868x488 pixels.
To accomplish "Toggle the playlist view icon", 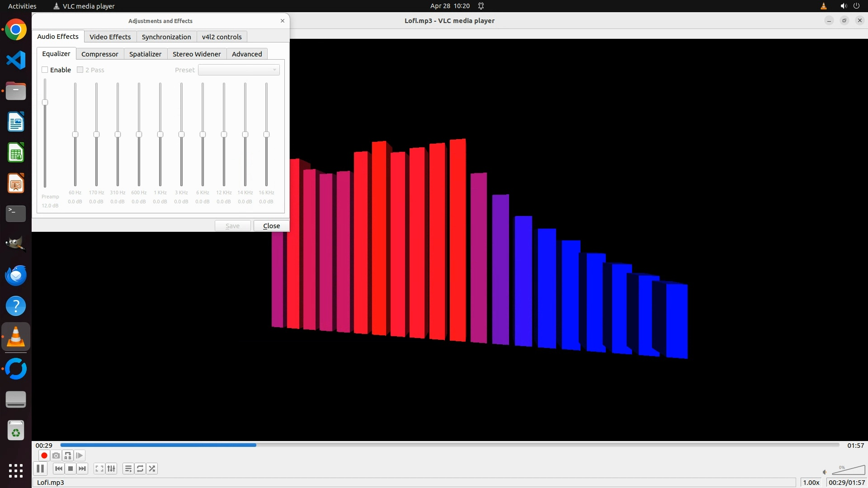I will tap(128, 469).
